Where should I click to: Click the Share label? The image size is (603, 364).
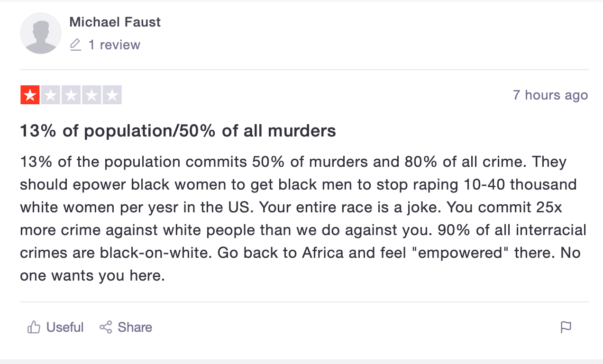(x=135, y=327)
